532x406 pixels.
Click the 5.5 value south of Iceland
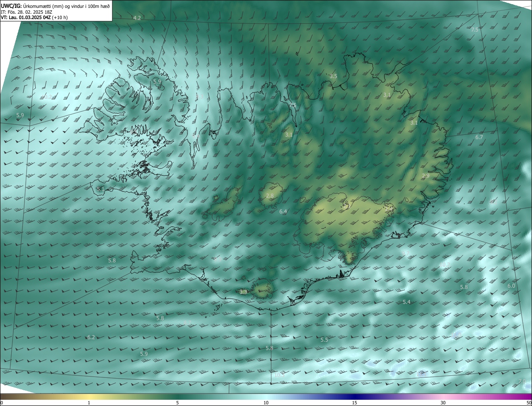(x=324, y=340)
